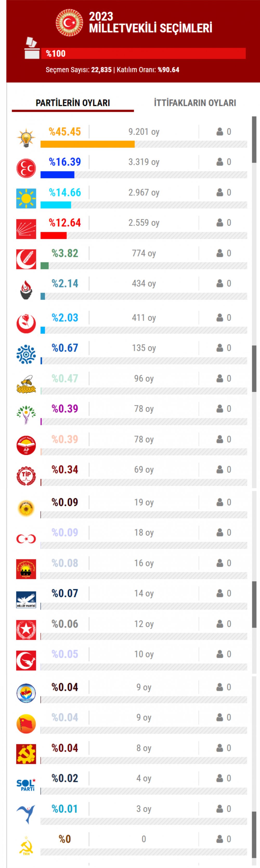Click the ballot box icon in header
This screenshot has height=868, width=260.
coord(31,48)
